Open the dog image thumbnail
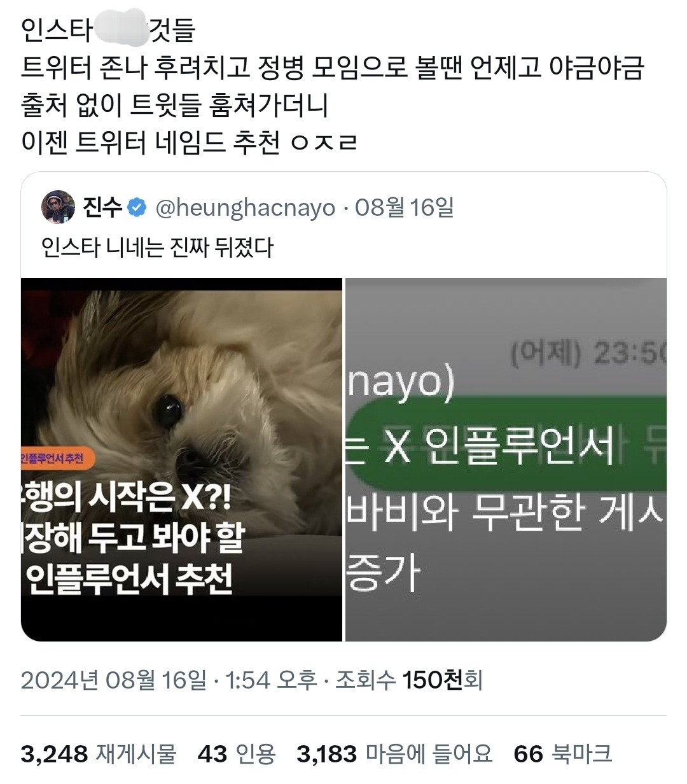 tap(181, 459)
